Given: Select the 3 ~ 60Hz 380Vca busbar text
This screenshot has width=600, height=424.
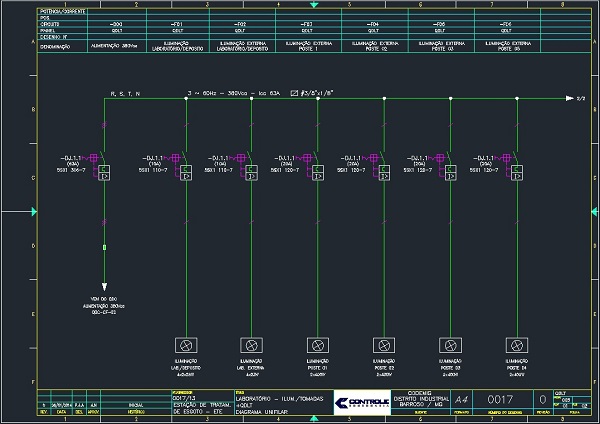Looking at the screenshot, I should [x=232, y=93].
